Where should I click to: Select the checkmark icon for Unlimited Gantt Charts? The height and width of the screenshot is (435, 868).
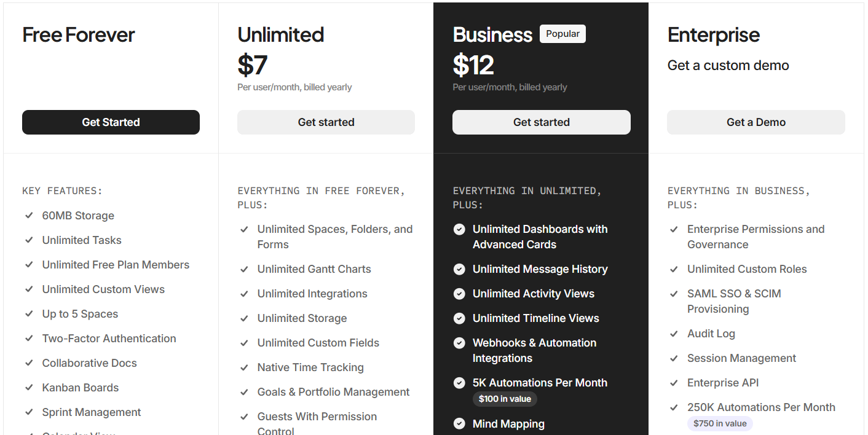[x=244, y=269]
